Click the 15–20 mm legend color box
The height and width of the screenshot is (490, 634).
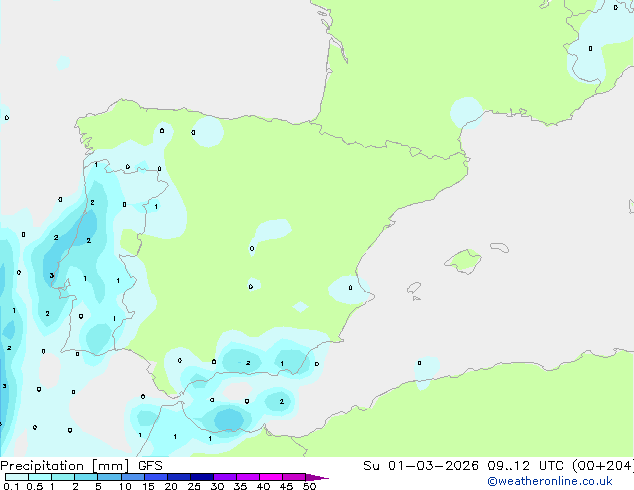click(x=155, y=477)
